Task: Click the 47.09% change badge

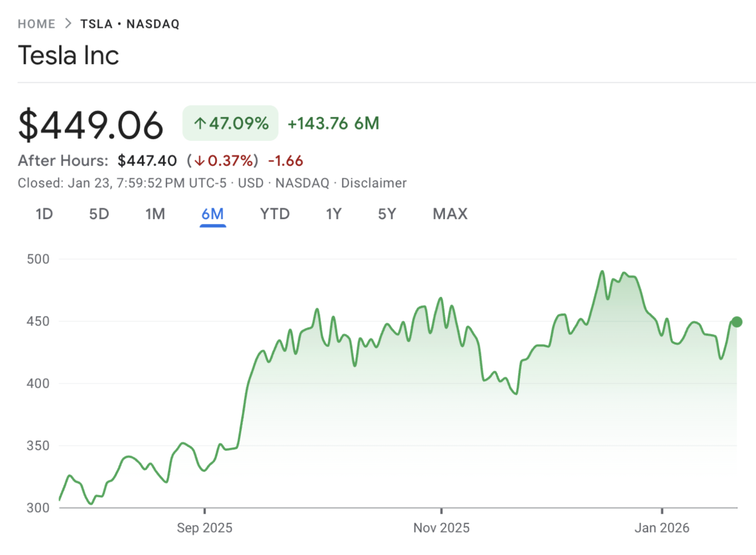Action: tap(231, 123)
